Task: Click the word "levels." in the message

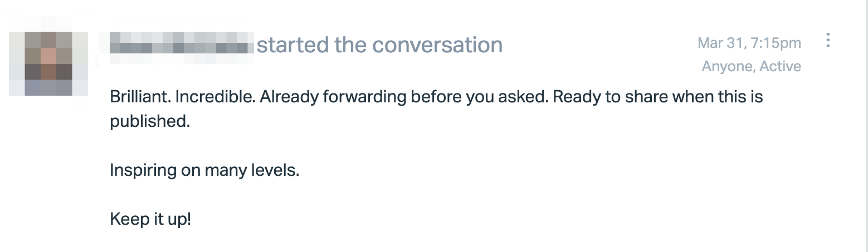Action: point(279,170)
